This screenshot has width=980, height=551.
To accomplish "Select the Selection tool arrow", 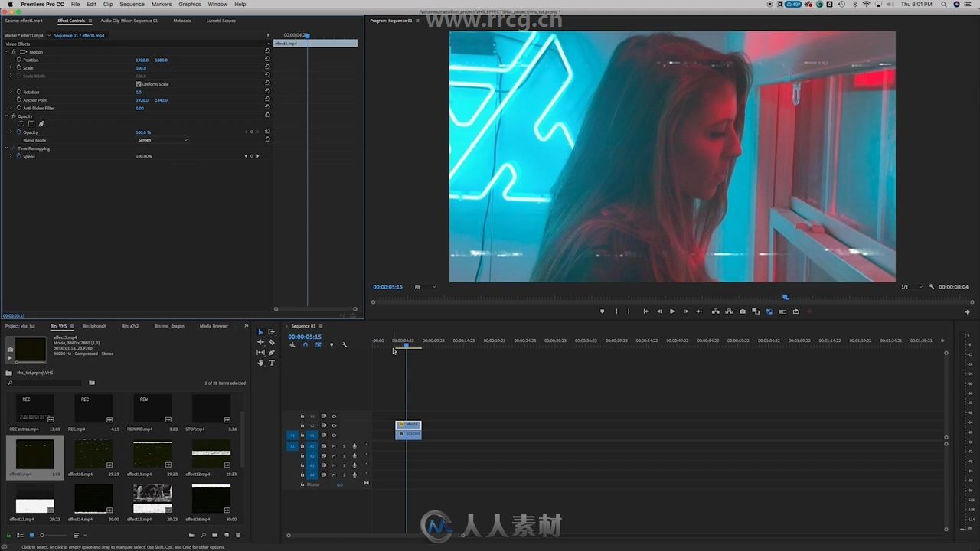I will (x=260, y=332).
